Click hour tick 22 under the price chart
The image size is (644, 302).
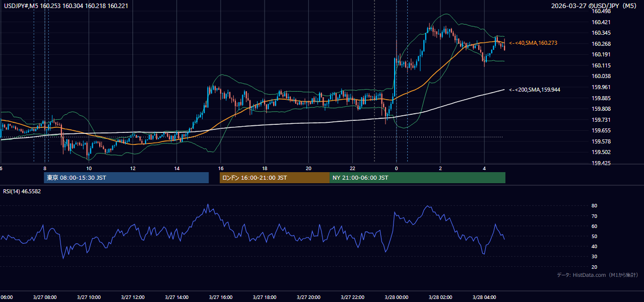353,168
